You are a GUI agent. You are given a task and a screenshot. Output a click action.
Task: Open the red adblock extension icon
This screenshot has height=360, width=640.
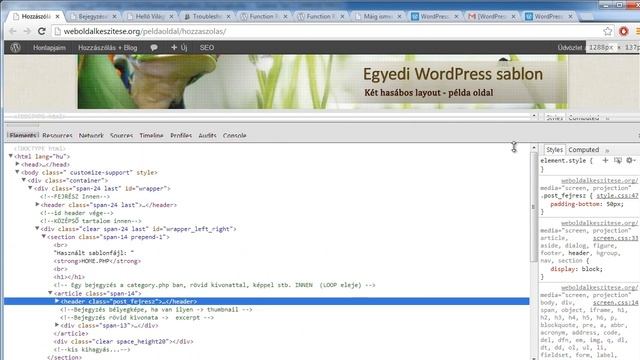[623, 31]
